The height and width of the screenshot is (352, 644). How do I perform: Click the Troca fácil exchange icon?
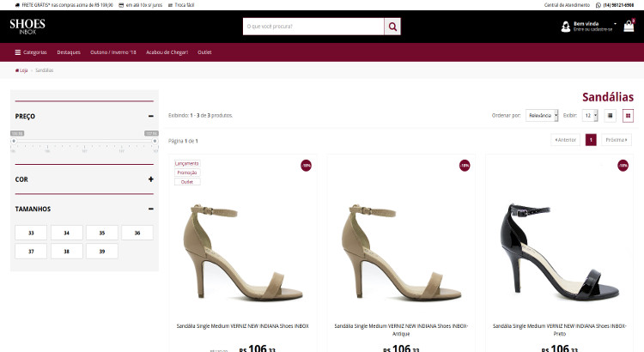[x=171, y=5]
